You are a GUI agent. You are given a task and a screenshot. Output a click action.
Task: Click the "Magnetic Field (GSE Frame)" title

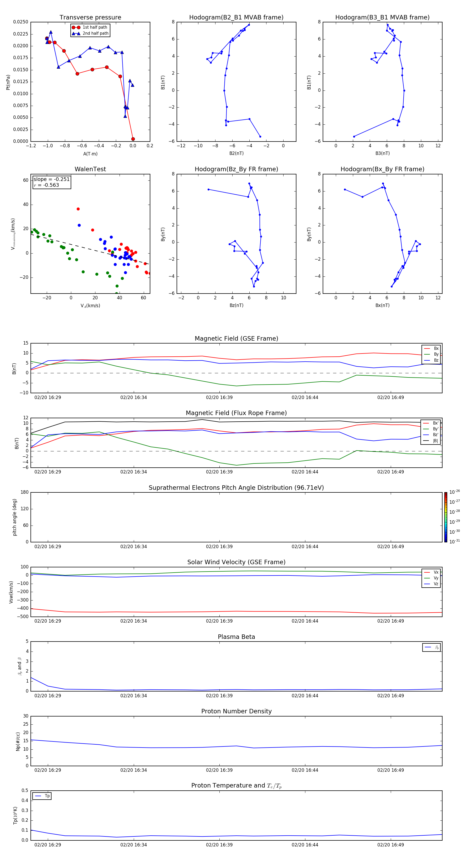click(236, 339)
